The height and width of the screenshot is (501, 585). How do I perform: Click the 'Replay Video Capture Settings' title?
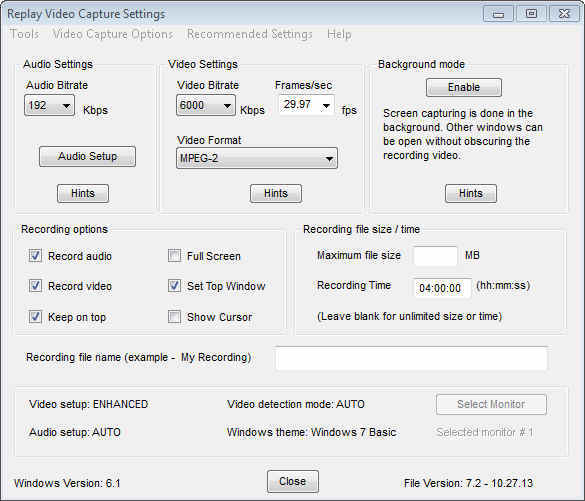point(86,14)
